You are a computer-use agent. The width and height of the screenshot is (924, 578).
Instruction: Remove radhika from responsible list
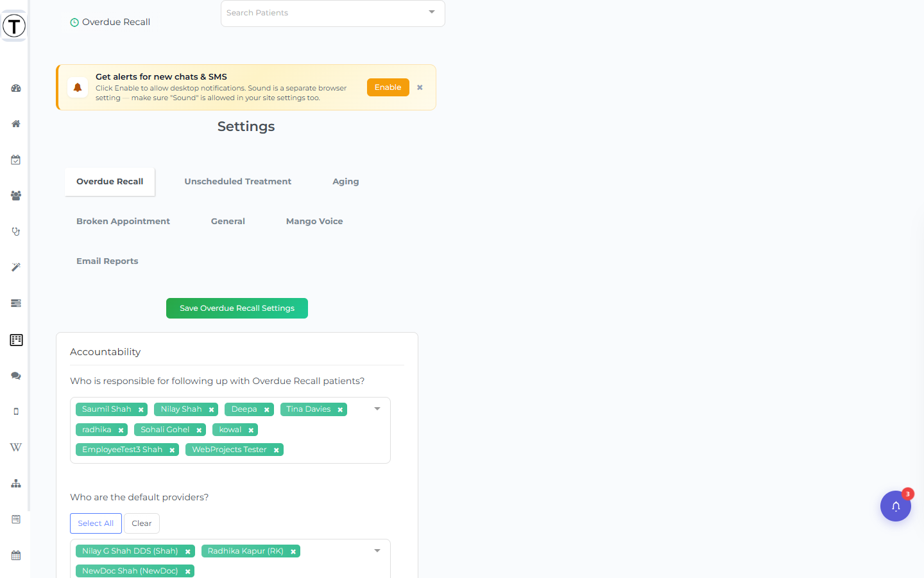coord(121,430)
